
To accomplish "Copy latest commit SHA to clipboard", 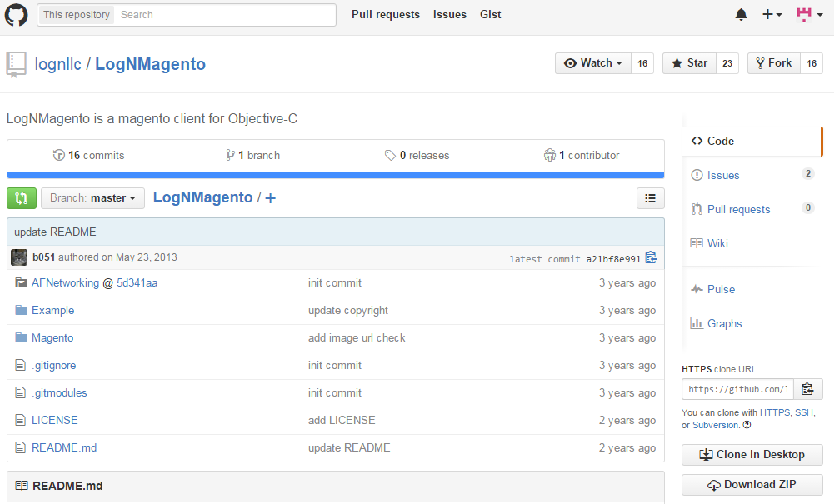I will click(651, 258).
